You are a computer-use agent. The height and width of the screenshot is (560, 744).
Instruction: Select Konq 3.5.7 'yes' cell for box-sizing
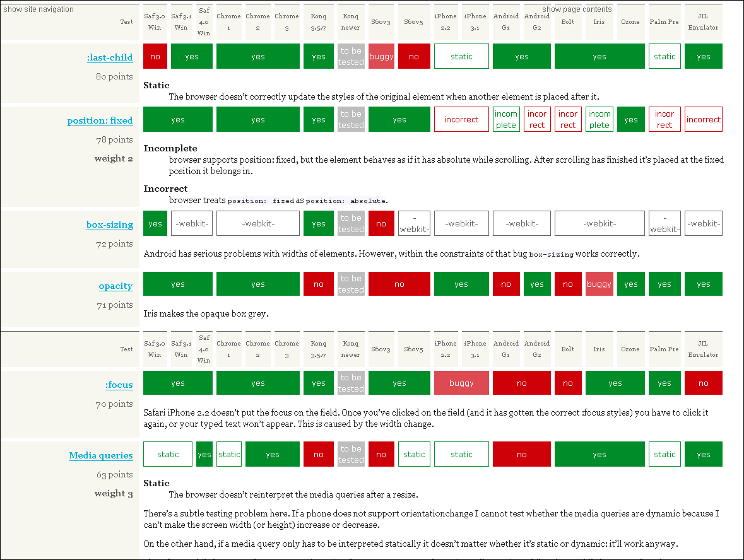(x=319, y=223)
